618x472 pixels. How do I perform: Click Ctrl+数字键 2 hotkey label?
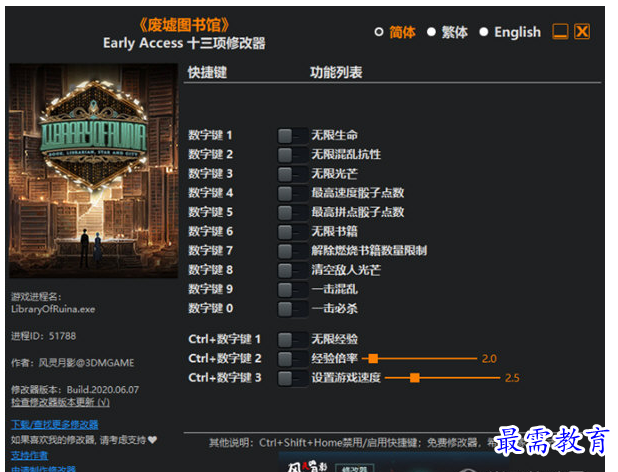pos(225,359)
